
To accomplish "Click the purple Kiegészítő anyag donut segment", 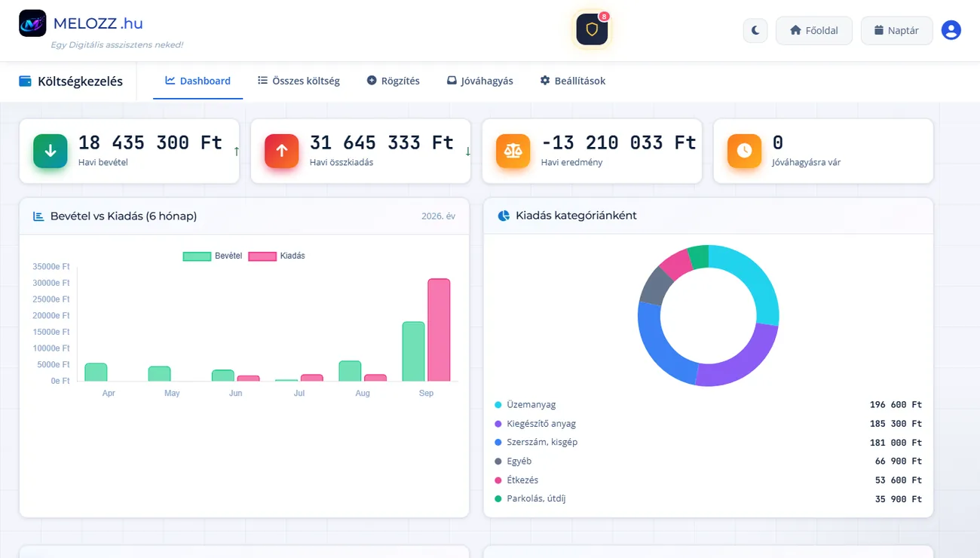I will pyautogui.click(x=741, y=362).
